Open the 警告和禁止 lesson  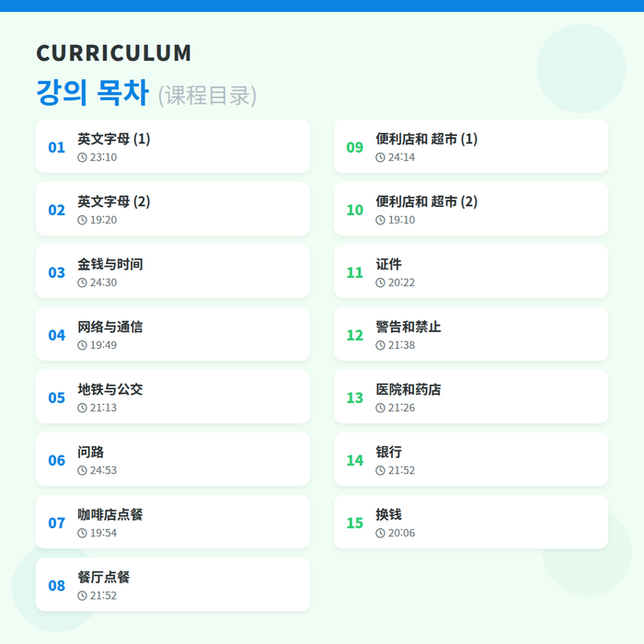tap(471, 334)
